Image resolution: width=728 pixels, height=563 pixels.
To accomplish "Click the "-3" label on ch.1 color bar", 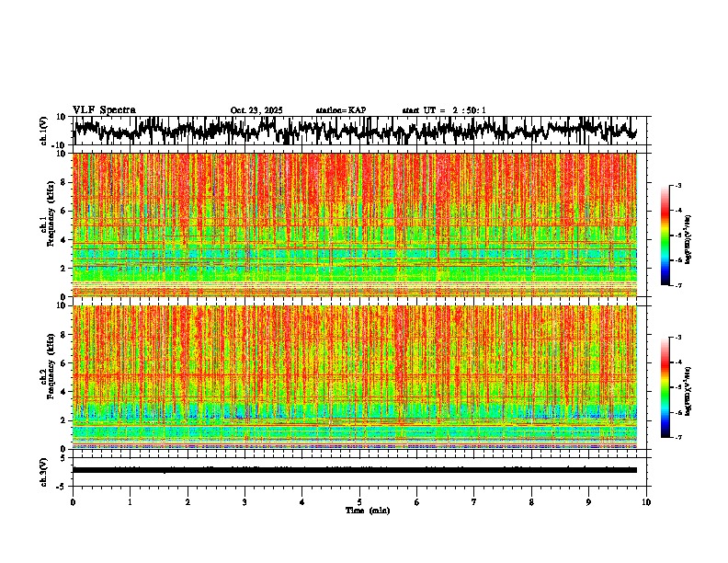I will (678, 186).
